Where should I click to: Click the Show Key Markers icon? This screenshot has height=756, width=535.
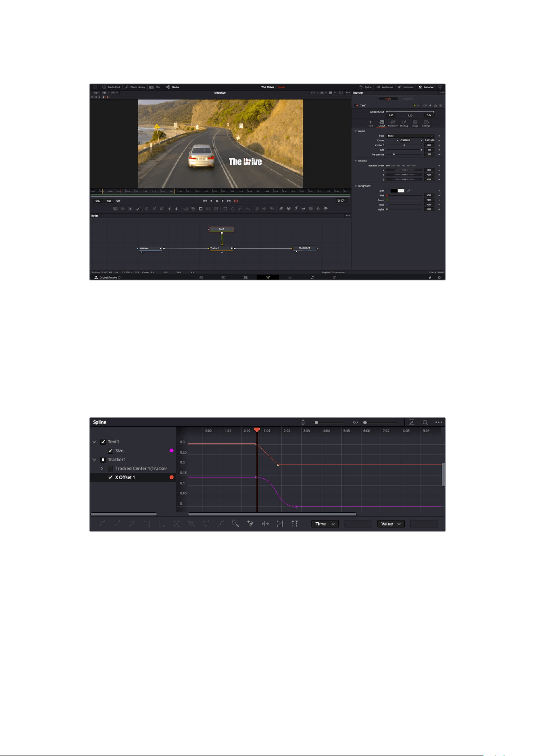click(295, 524)
